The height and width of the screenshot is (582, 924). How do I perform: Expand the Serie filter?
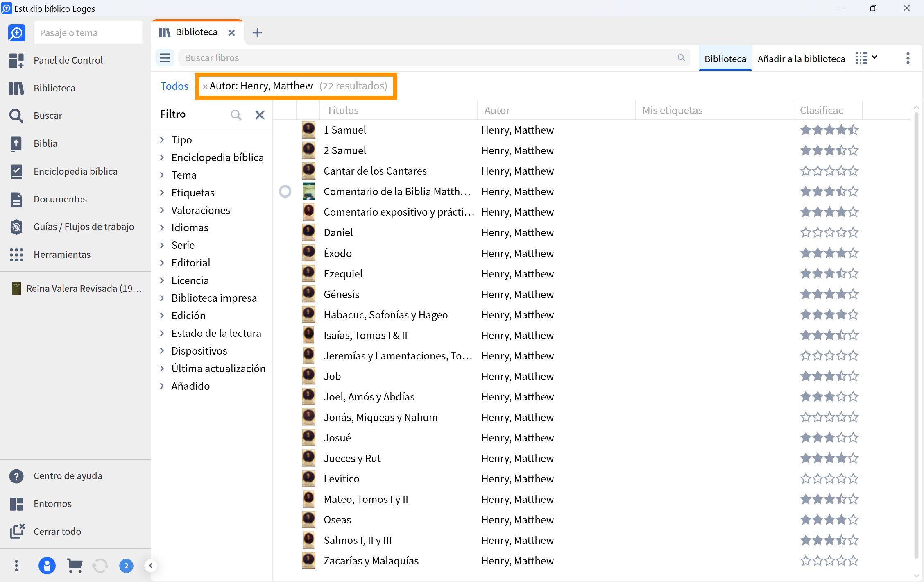162,245
